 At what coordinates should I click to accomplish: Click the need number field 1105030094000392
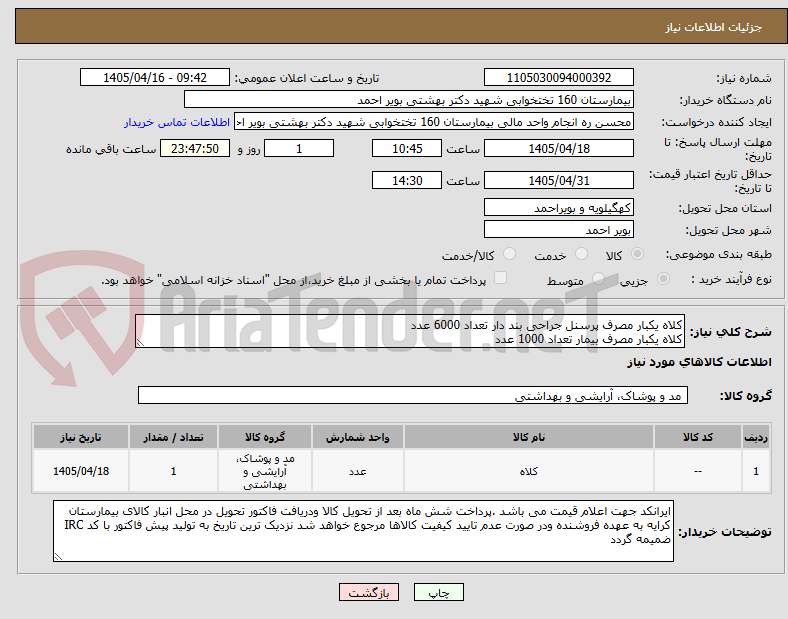[x=558, y=78]
